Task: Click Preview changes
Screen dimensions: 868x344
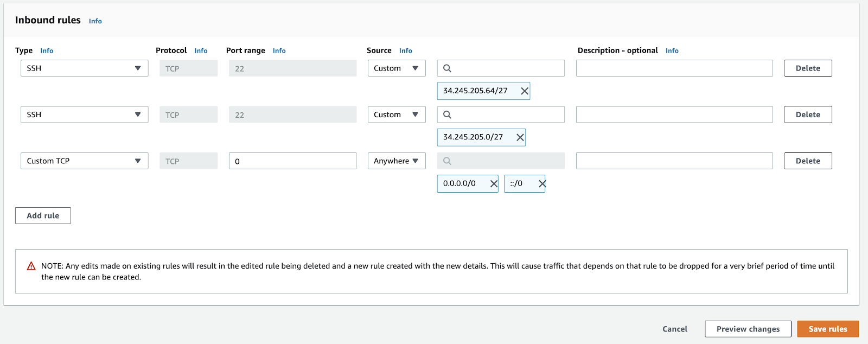Action: (748, 329)
